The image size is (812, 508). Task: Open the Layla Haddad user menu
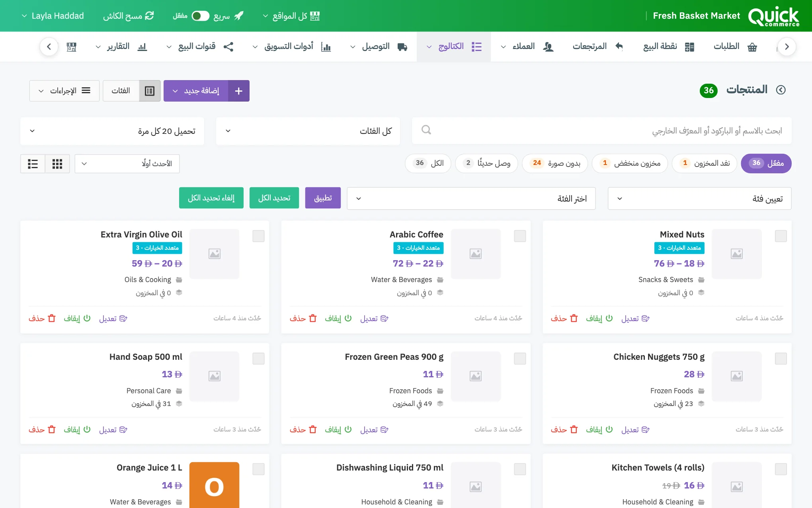click(x=53, y=16)
